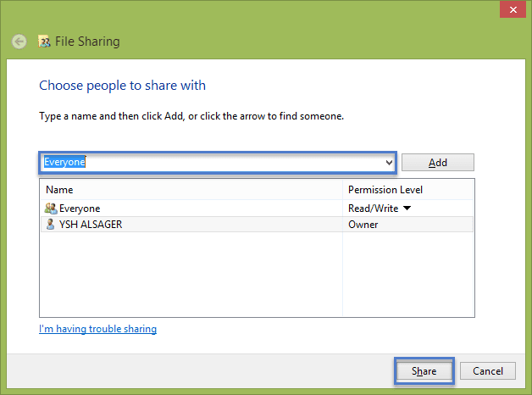
Task: Close the File Sharing window
Action: pos(513,9)
